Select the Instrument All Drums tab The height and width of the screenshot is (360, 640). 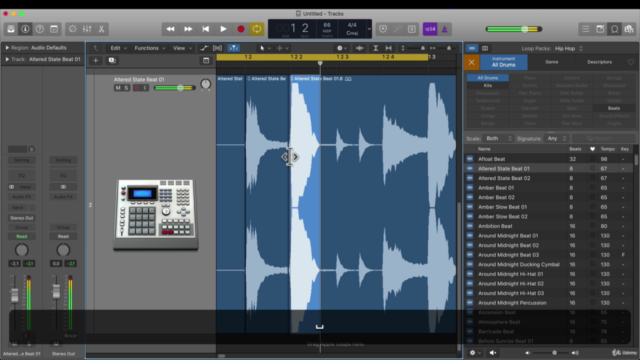click(503, 62)
